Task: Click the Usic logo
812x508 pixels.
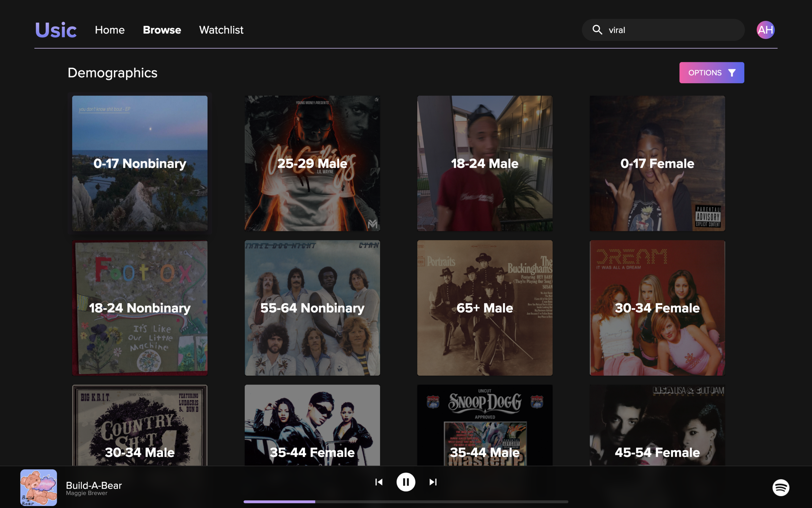Action: pos(56,30)
